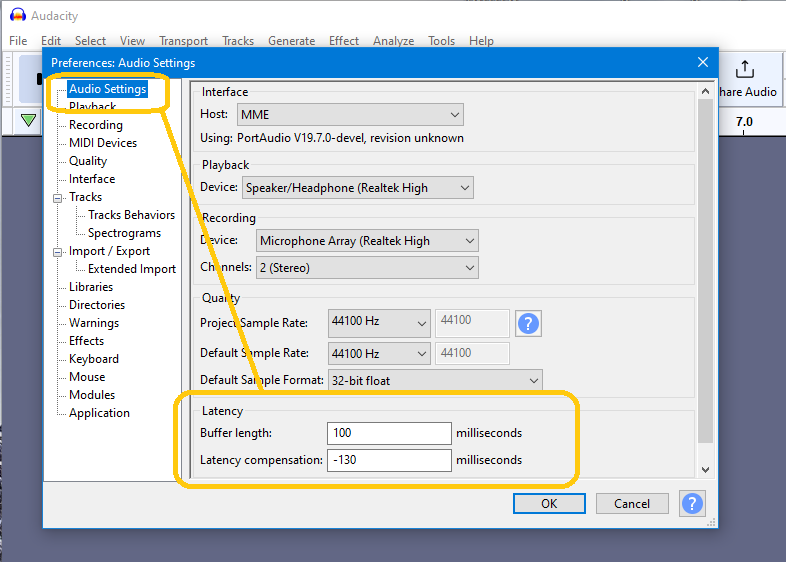Select Import / Export in the tree
The image size is (786, 562).
[109, 251]
